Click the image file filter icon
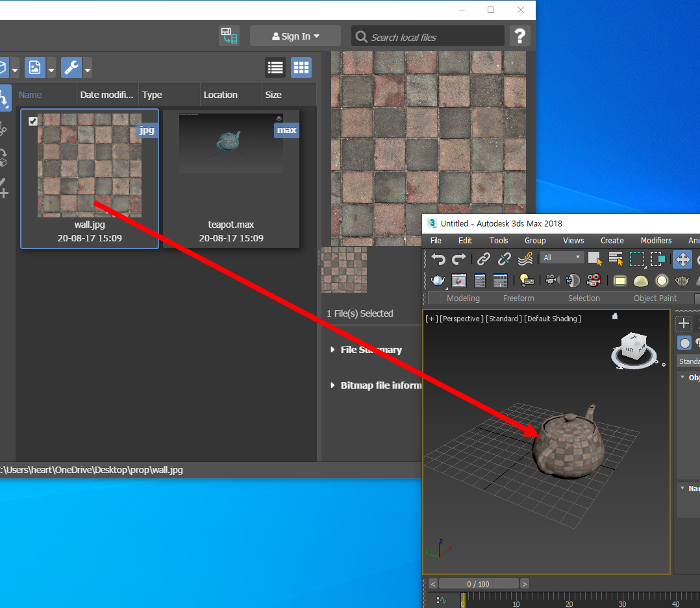Viewport: 700px width, 608px height. (x=35, y=67)
